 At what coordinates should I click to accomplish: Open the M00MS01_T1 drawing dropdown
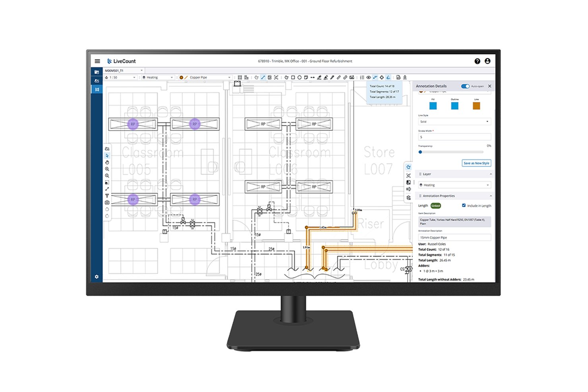tap(124, 70)
